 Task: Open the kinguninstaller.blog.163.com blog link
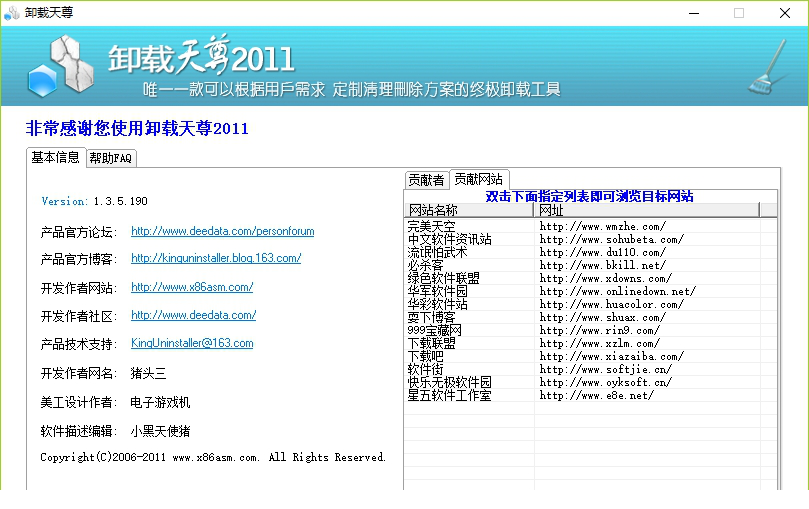216,258
